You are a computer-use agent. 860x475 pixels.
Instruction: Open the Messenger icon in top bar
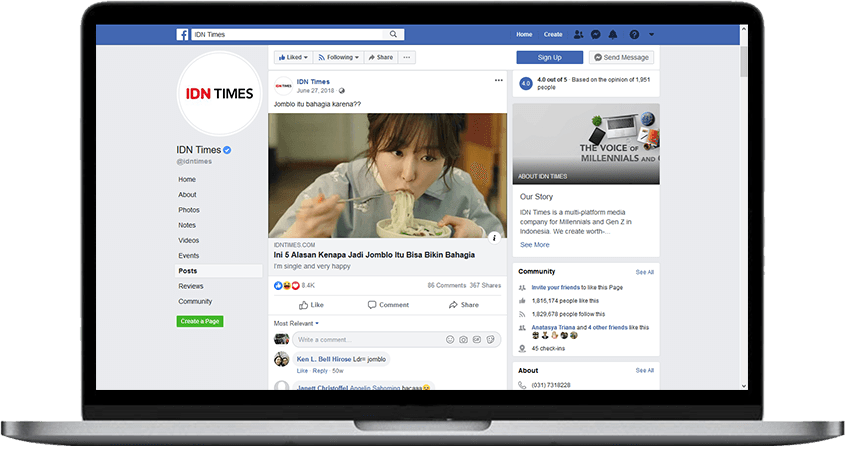point(596,34)
